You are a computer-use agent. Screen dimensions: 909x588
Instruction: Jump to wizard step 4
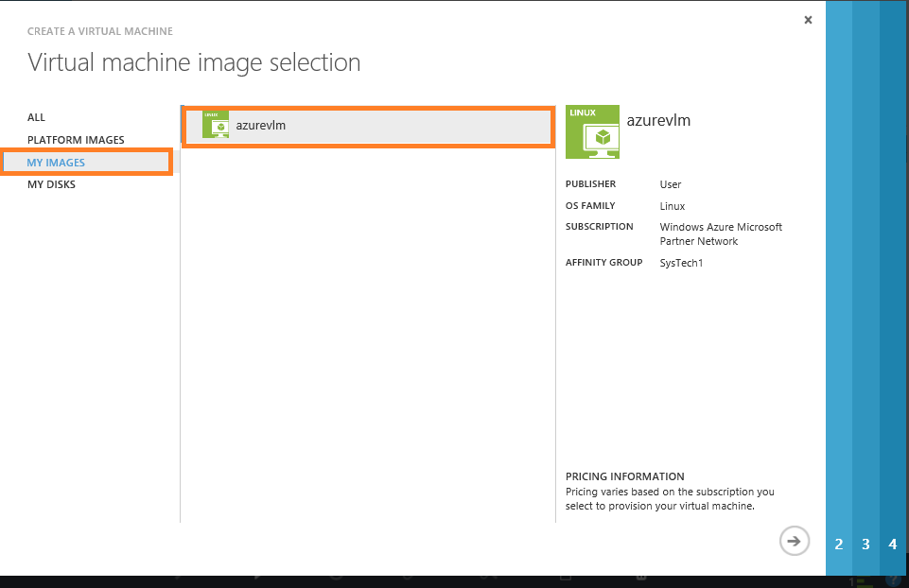click(893, 544)
